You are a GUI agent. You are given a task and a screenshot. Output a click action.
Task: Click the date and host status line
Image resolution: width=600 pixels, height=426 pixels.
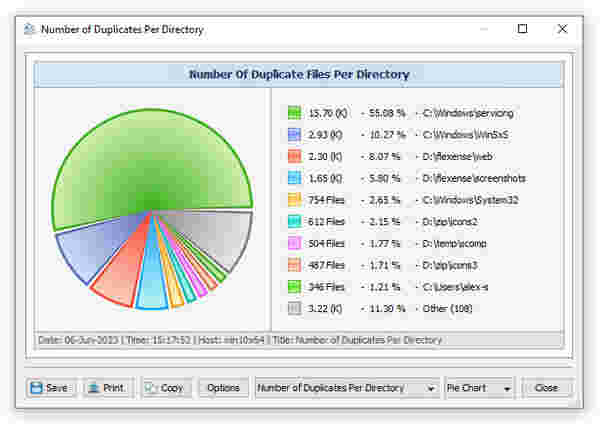(x=240, y=340)
